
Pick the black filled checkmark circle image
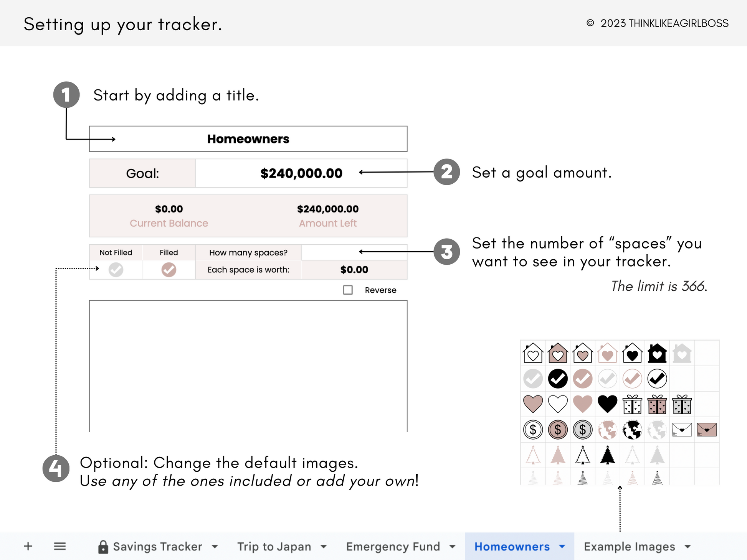[557, 379]
